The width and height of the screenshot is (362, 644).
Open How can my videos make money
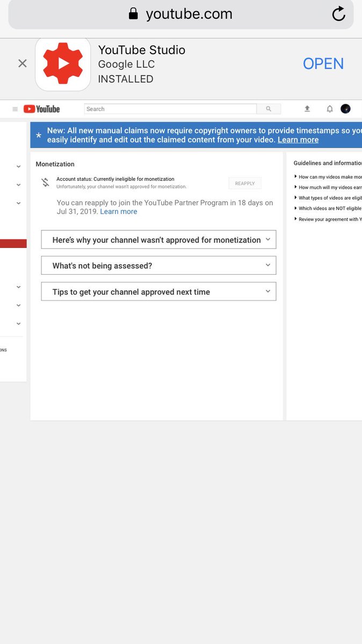(330, 177)
